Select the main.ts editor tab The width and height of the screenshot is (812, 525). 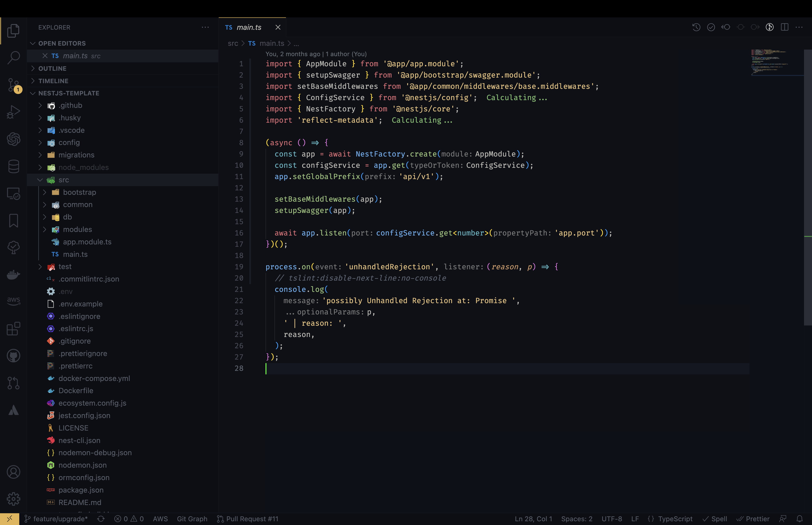coord(248,27)
